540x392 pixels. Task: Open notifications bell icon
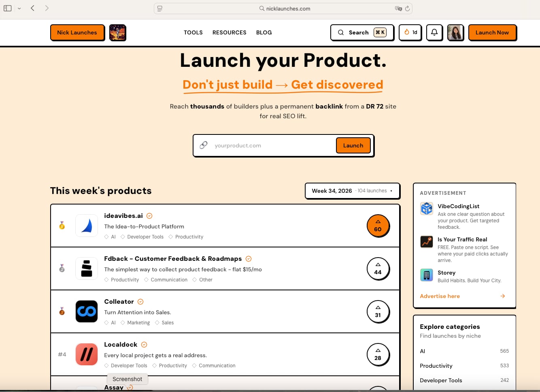[434, 32]
